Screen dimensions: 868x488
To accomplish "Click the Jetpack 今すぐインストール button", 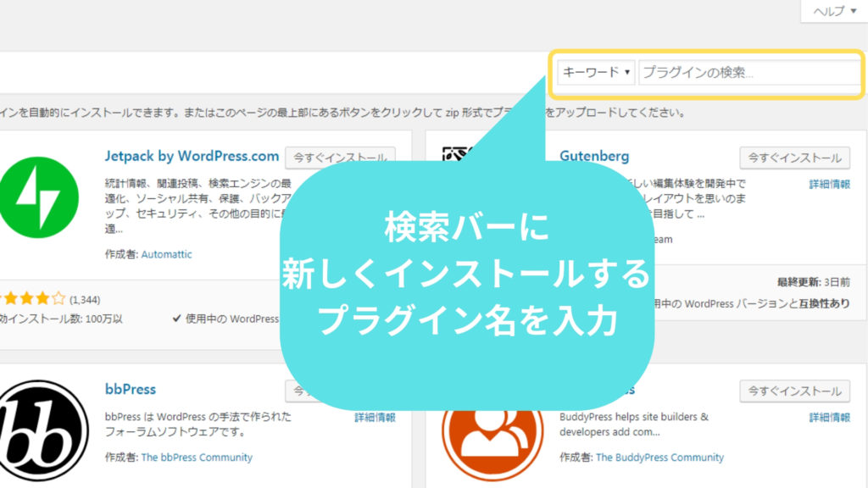I will click(x=340, y=158).
